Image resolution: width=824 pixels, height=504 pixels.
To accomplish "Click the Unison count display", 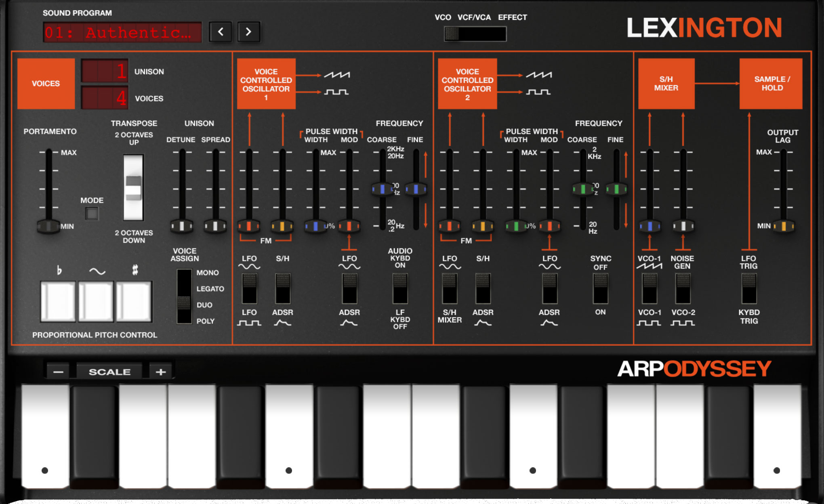I will click(x=105, y=71).
